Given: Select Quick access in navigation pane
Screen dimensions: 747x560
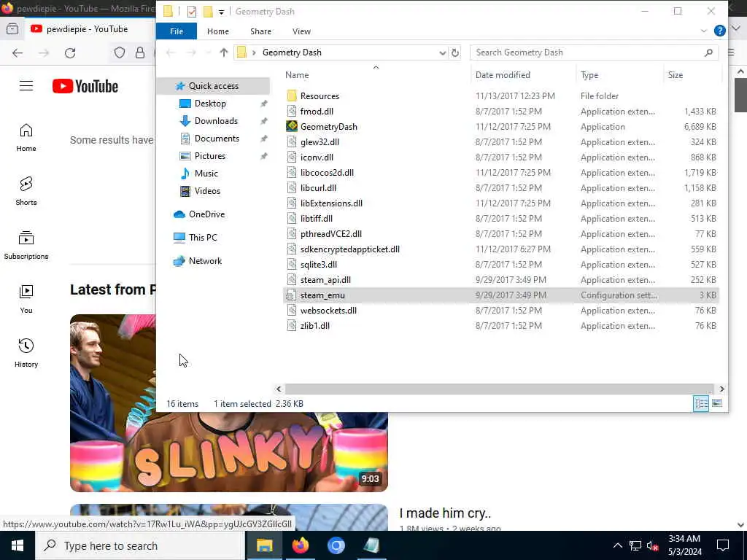Looking at the screenshot, I should (x=214, y=86).
